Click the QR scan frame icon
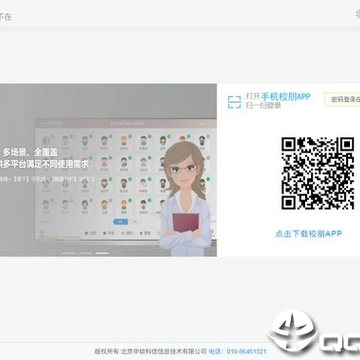 (x=234, y=102)
